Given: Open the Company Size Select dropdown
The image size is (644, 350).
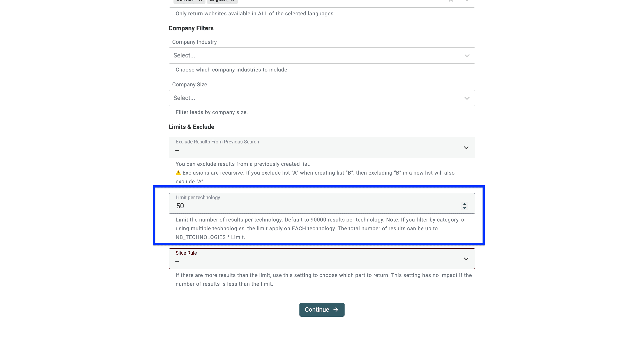Looking at the screenshot, I should [313, 98].
